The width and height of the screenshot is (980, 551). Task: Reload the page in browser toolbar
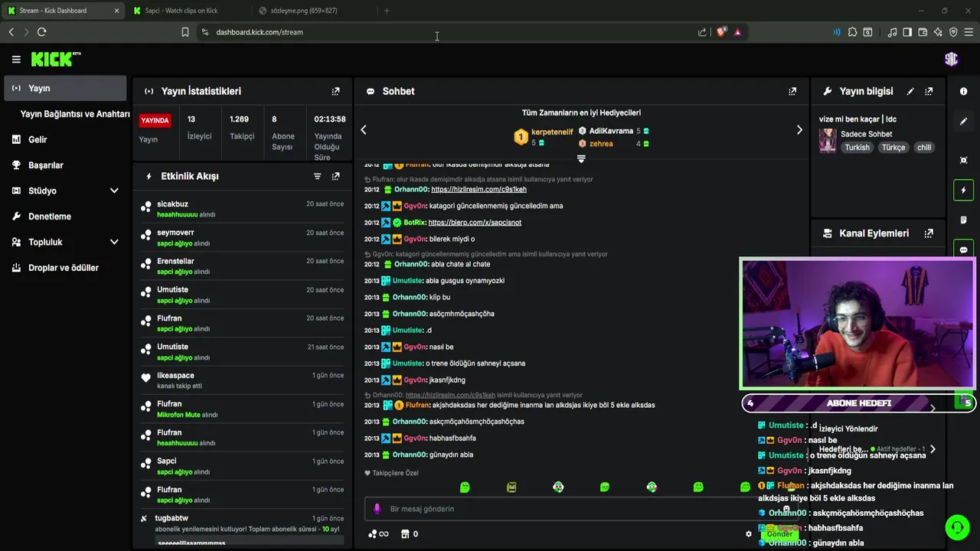point(42,32)
